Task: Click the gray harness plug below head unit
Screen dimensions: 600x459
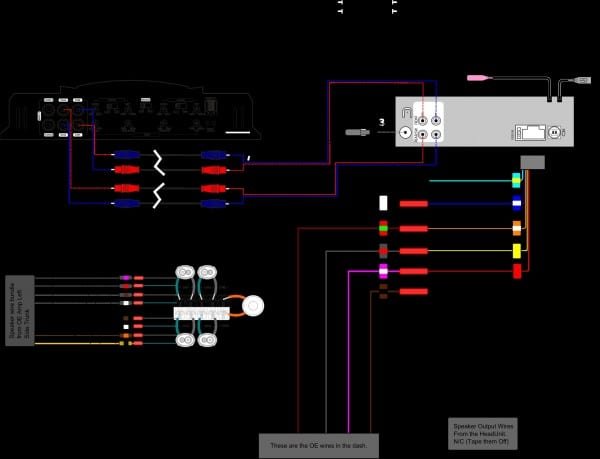Action: pos(533,162)
